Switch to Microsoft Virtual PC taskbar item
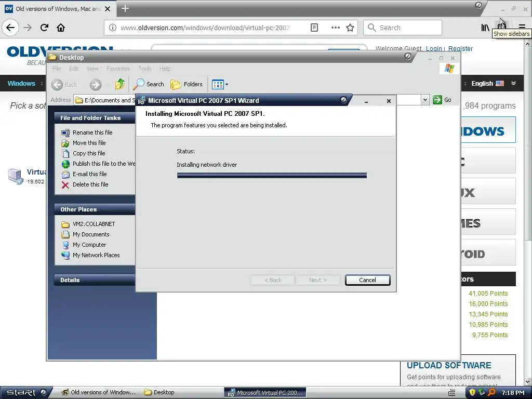Screen dimensions: 532x399 pos(265,393)
